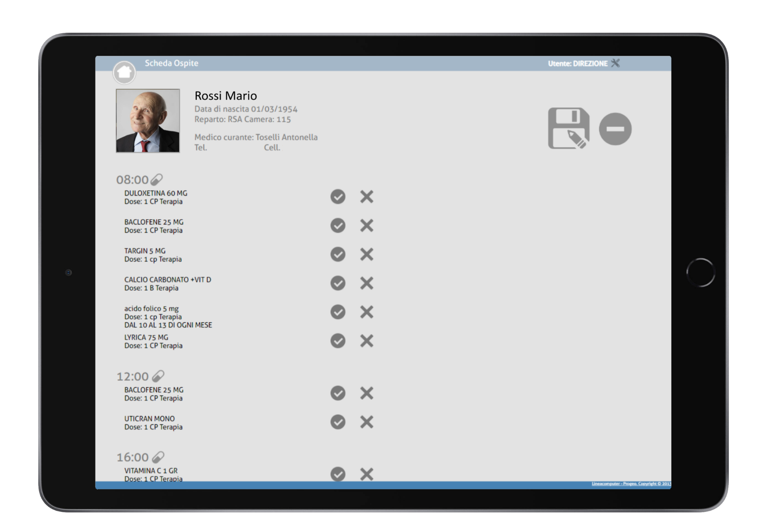Screen dimensions: 764x532
Task: Click the Cell. field label
Action: (272, 148)
